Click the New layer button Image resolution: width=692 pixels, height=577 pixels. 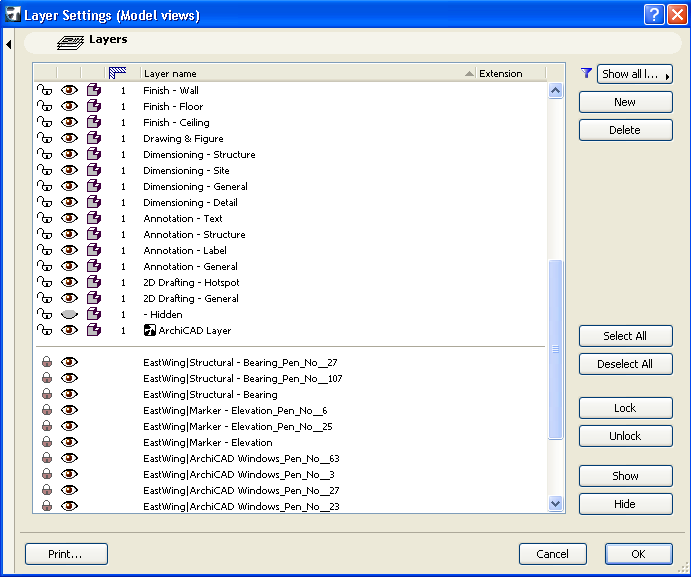pos(625,102)
